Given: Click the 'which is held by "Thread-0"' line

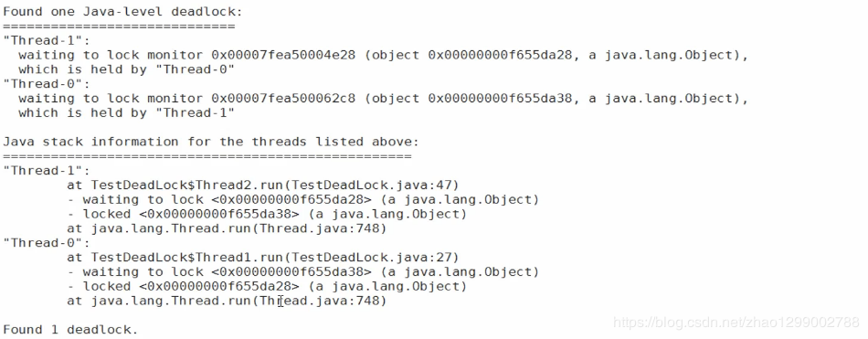Looking at the screenshot, I should coord(127,69).
